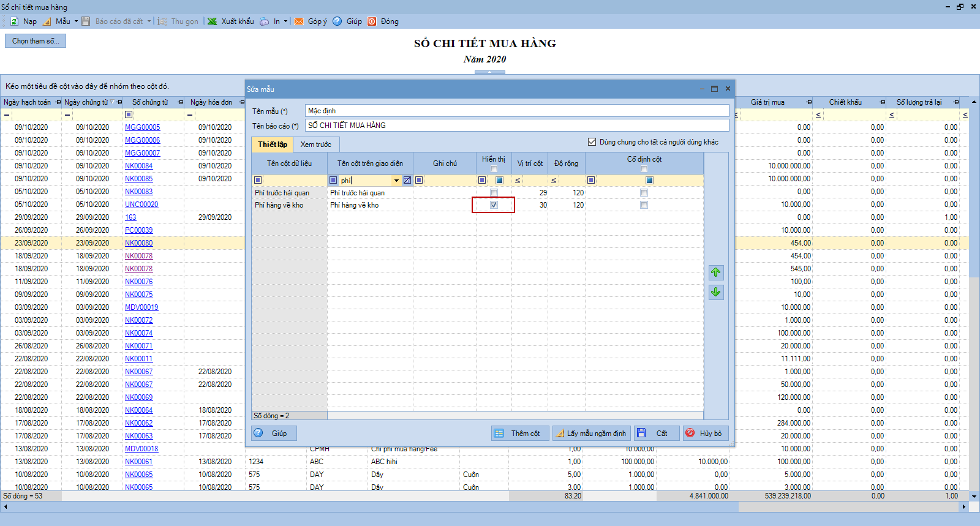Click the Nạp reload icon in toolbar
Viewport: 980px width, 526px height.
pos(14,21)
